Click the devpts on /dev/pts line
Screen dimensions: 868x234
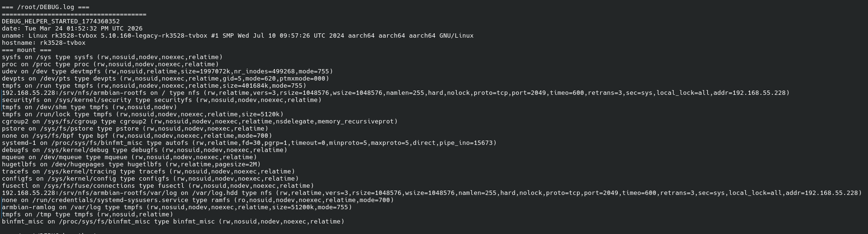pos(165,79)
